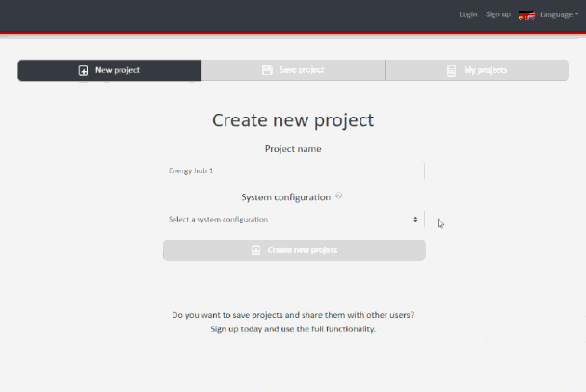
Task: Open the New project tab
Action: (110, 70)
